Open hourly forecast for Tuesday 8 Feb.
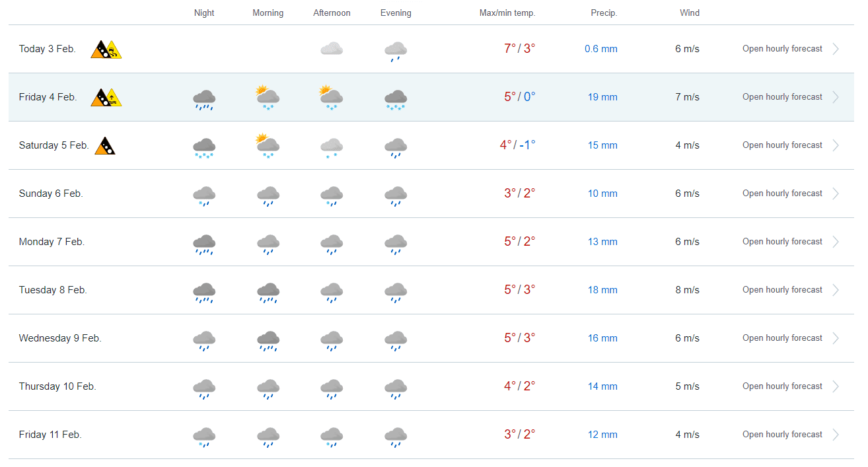The height and width of the screenshot is (467, 868). pyautogui.click(x=782, y=290)
